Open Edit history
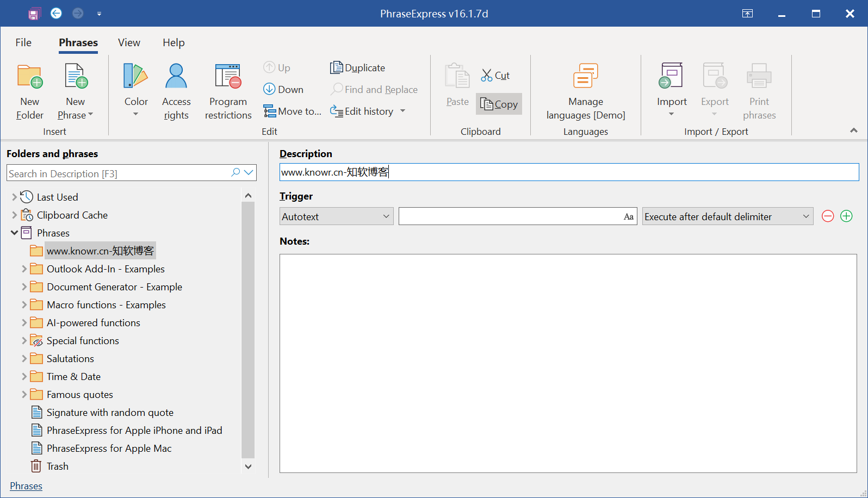868x498 pixels. (x=362, y=111)
